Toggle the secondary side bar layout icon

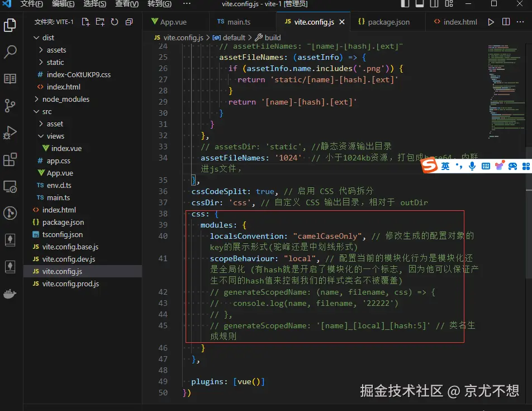(434, 4)
